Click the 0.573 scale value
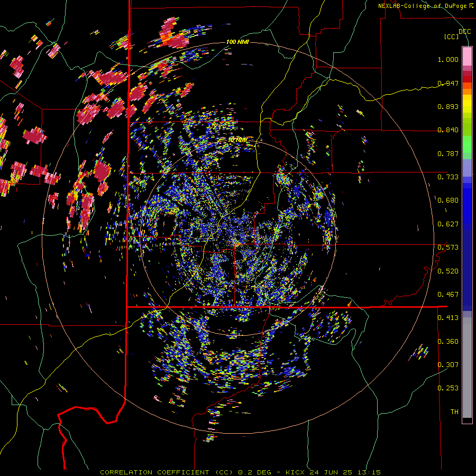 coord(448,248)
